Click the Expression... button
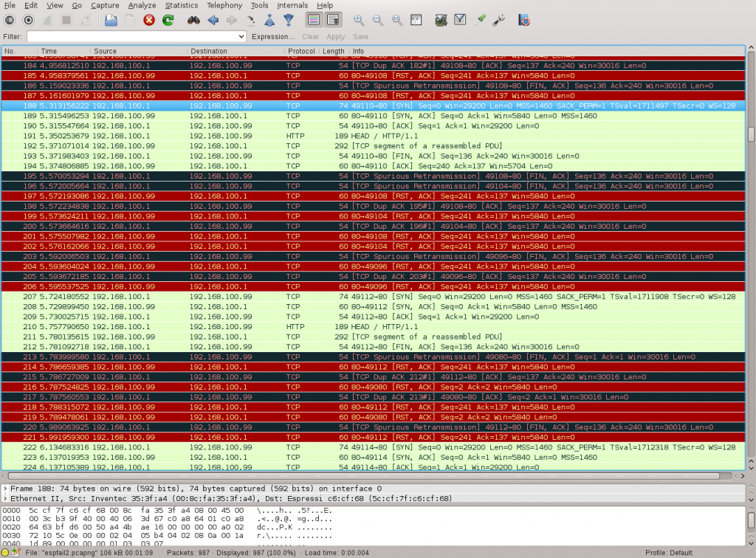 [273, 36]
